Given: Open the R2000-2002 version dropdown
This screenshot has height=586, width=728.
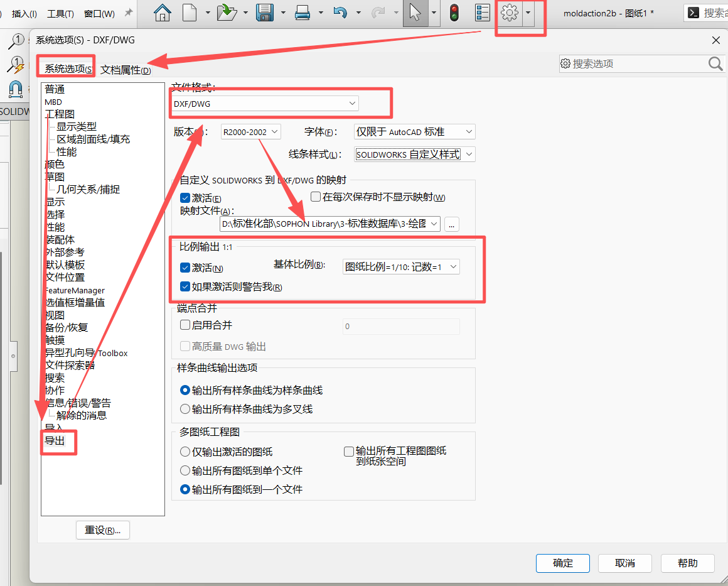Looking at the screenshot, I should (x=250, y=132).
